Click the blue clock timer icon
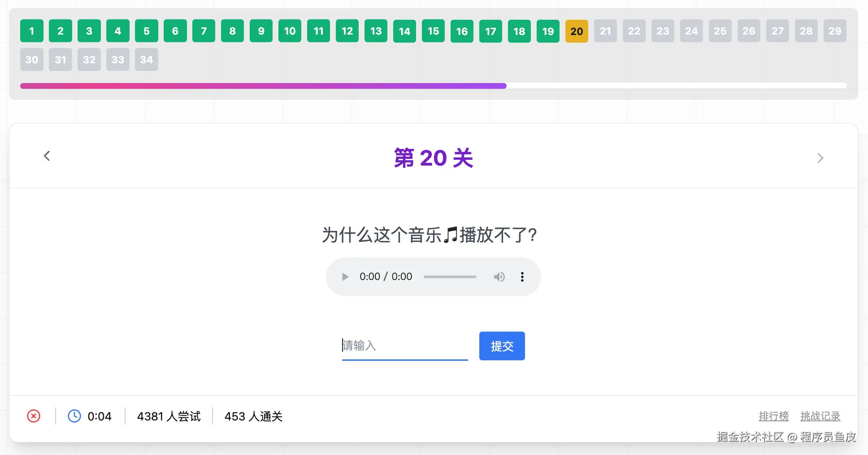Image resolution: width=868 pixels, height=455 pixels. coord(74,416)
